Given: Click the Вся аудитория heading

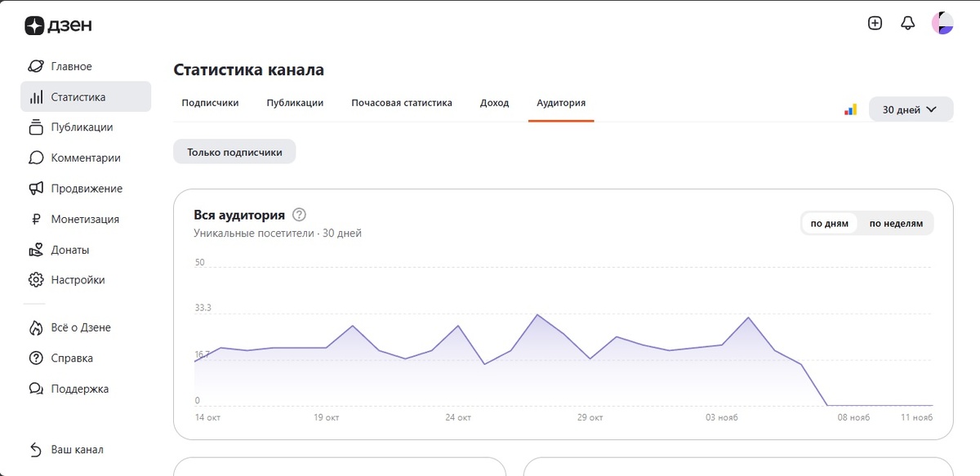Looking at the screenshot, I should click(x=239, y=215).
